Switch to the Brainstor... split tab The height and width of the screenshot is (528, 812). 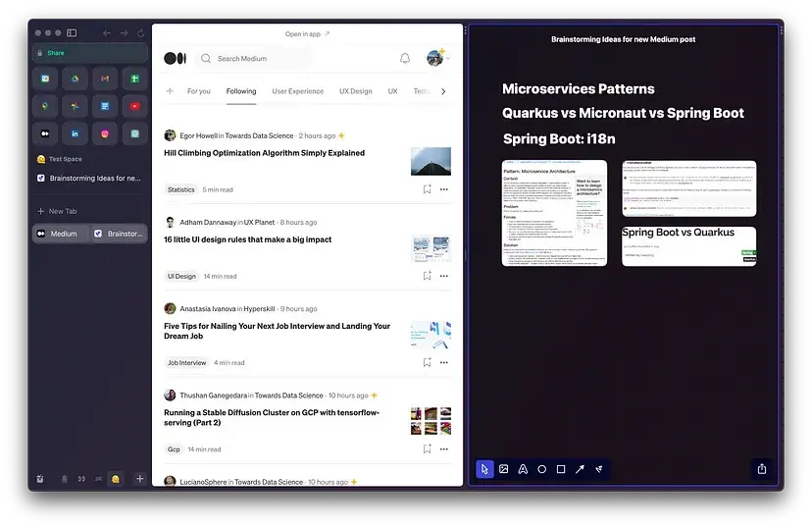(x=119, y=234)
